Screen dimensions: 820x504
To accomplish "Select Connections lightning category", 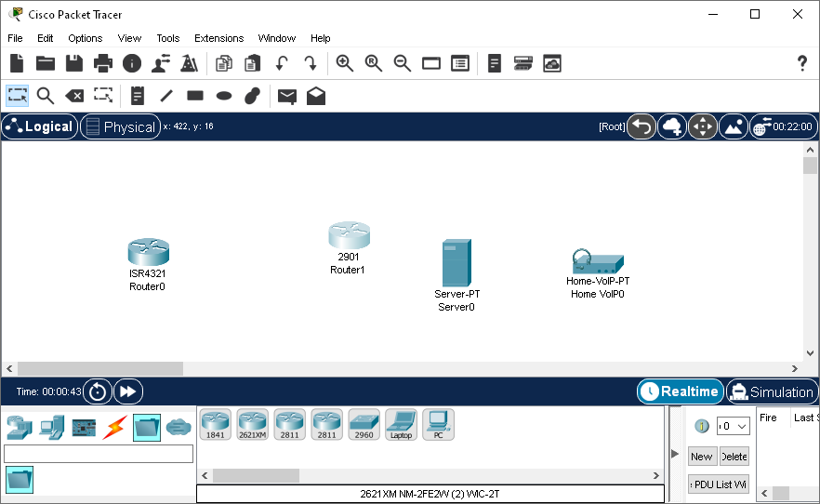I will pos(115,427).
